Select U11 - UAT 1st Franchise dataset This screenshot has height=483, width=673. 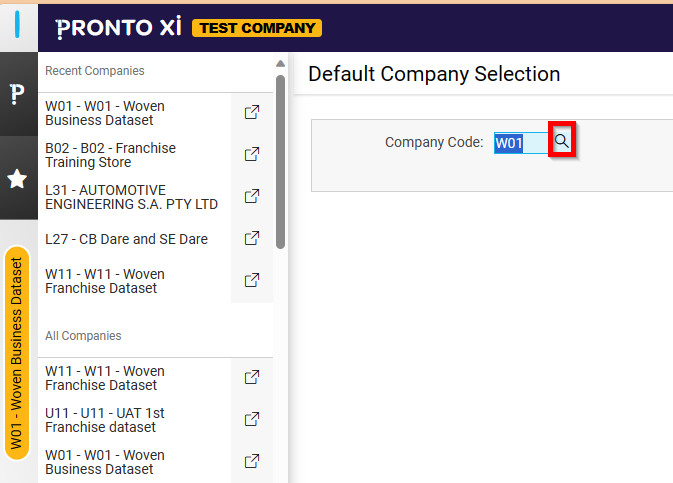coord(105,420)
